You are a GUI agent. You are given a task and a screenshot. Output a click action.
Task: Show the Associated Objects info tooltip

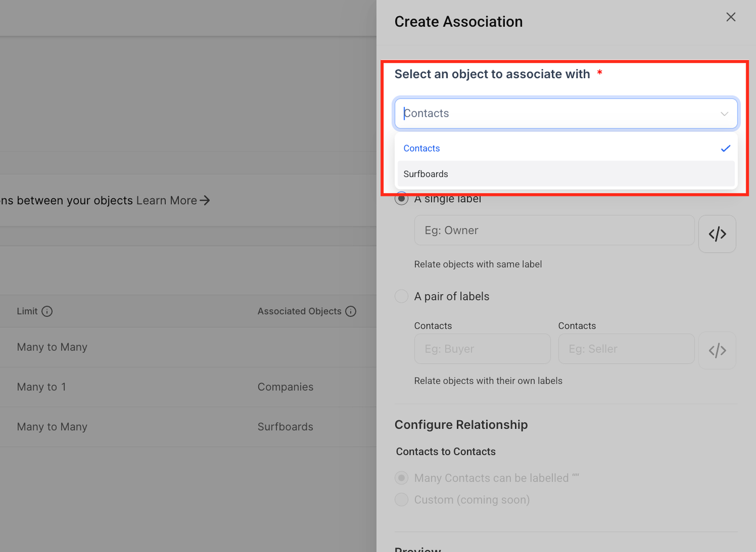click(x=351, y=311)
